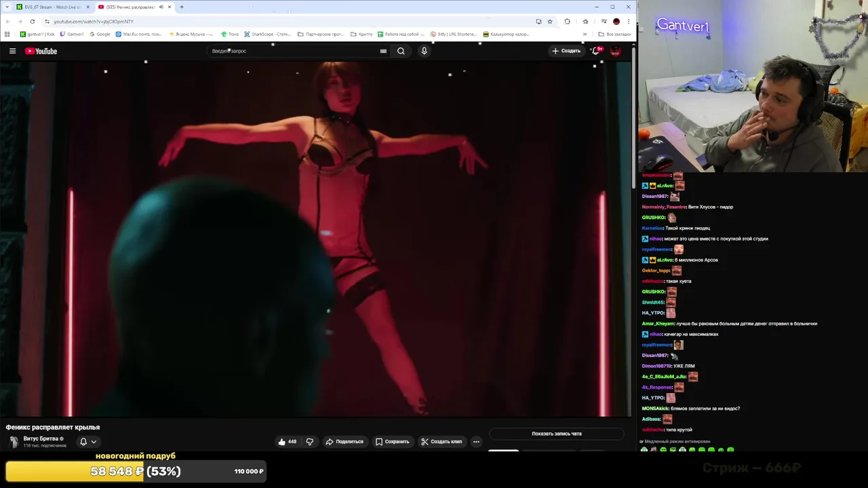
Task: Open Яндекс Музыка bookmark
Action: (190, 34)
